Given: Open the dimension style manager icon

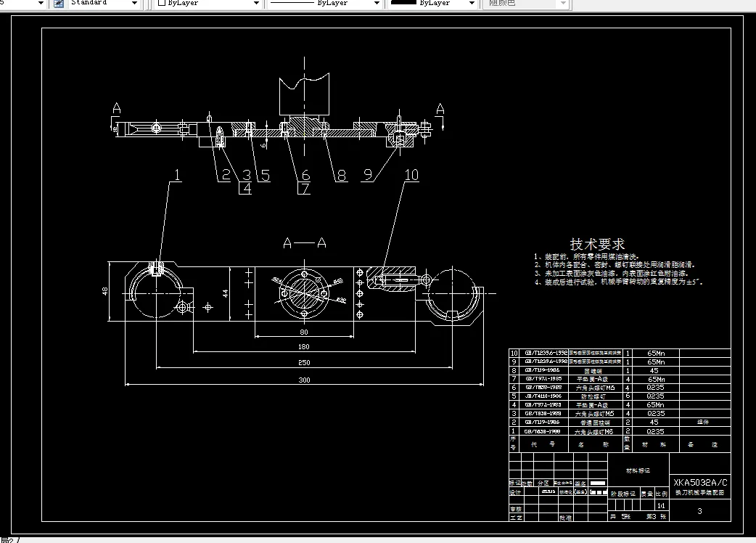Looking at the screenshot, I should [59, 4].
